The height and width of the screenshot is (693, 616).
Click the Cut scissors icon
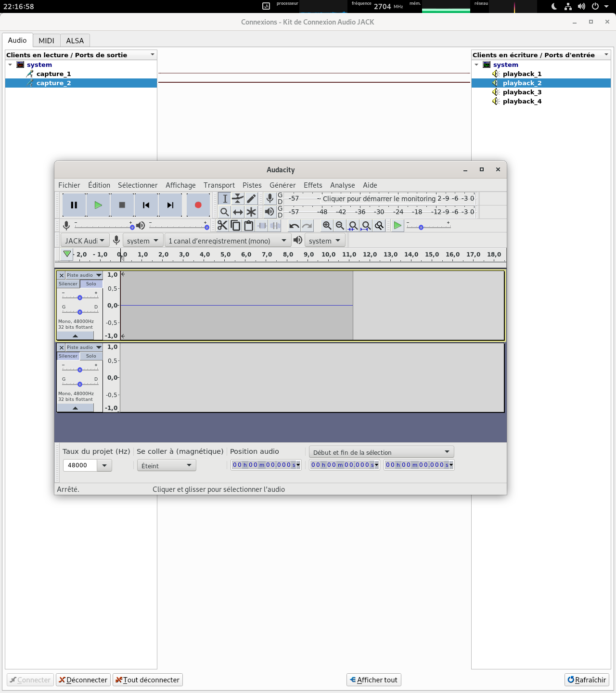pyautogui.click(x=222, y=226)
